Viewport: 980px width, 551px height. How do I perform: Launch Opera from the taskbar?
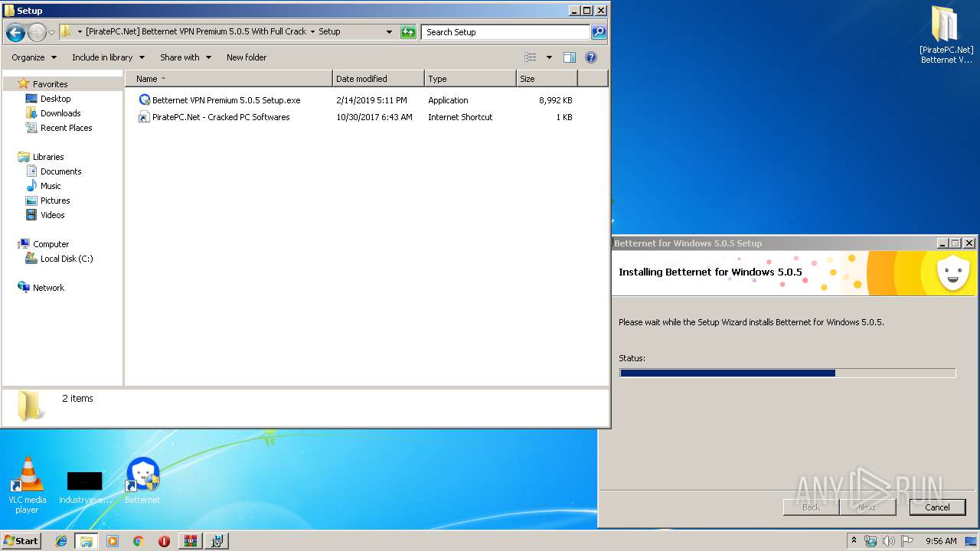164,541
